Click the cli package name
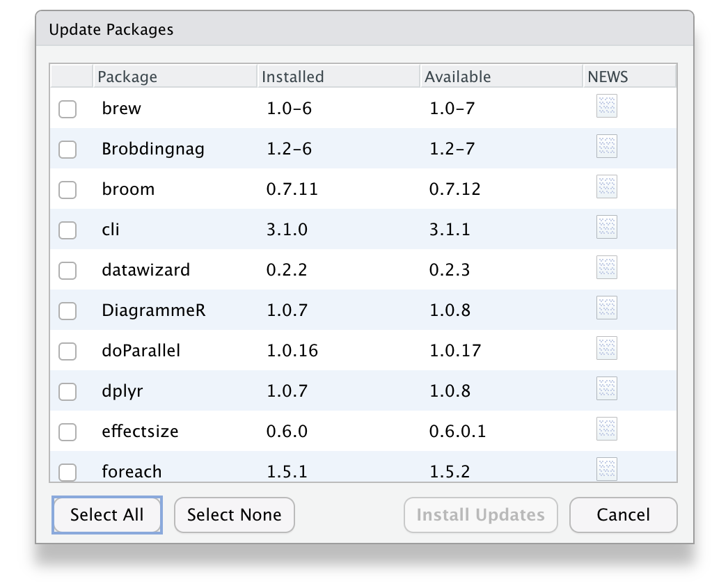Image resolution: width=728 pixels, height=586 pixels. (x=111, y=230)
